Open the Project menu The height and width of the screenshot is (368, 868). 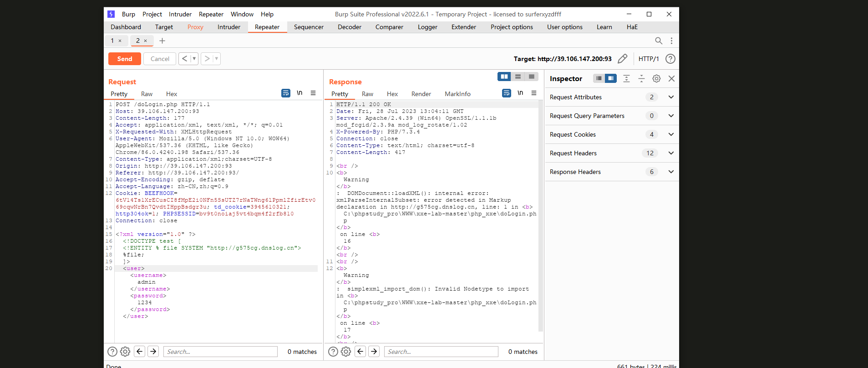(152, 14)
